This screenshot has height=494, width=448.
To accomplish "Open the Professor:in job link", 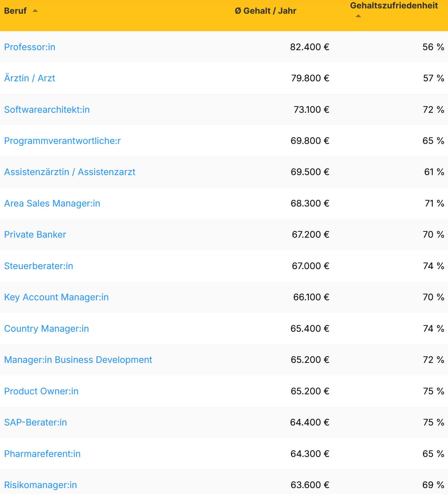I will (30, 47).
